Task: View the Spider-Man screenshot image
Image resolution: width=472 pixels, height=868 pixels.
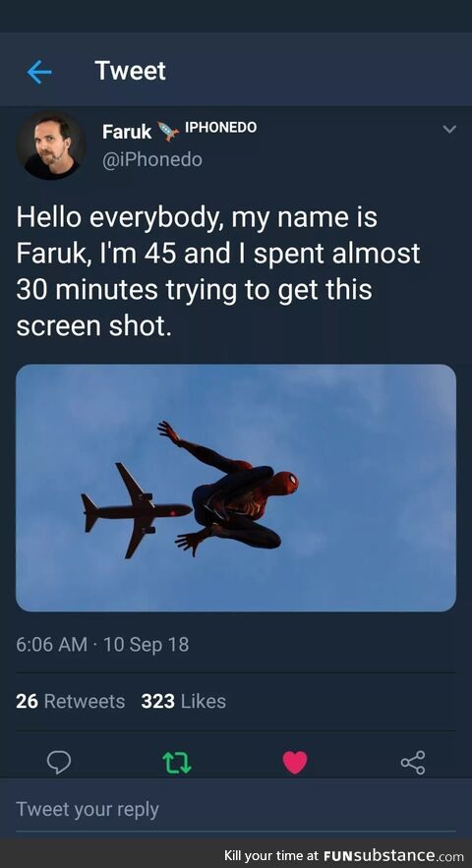Action: (x=236, y=488)
